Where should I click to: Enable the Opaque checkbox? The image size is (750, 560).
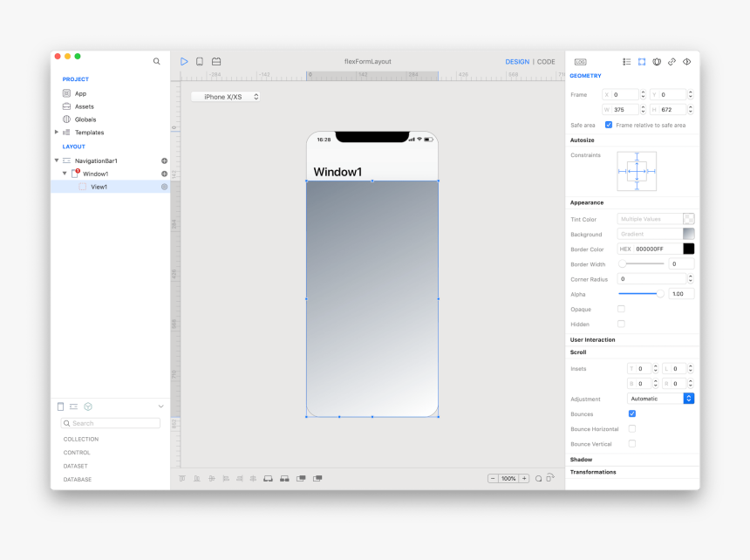pyautogui.click(x=621, y=309)
